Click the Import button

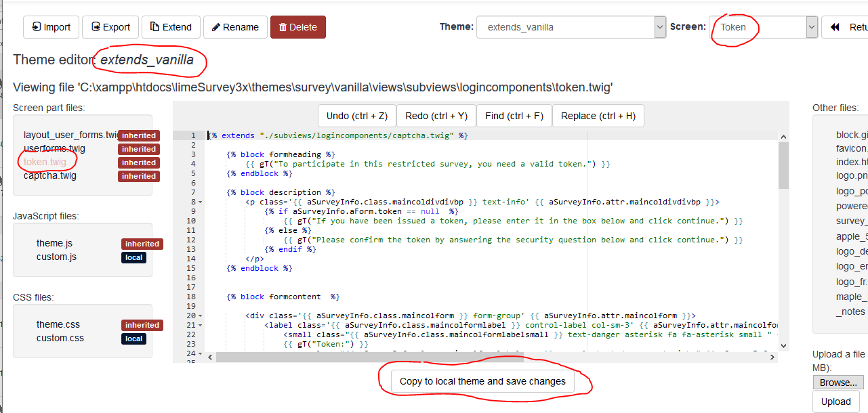click(51, 27)
